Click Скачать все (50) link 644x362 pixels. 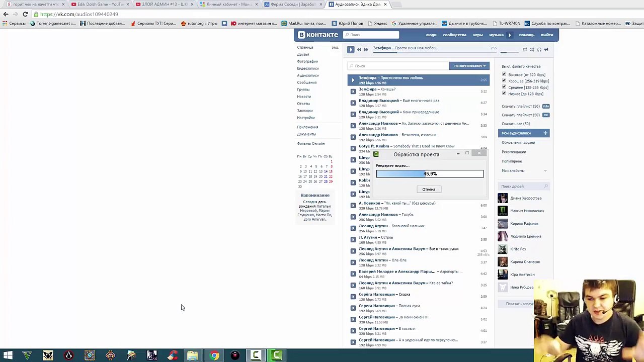[516, 124]
